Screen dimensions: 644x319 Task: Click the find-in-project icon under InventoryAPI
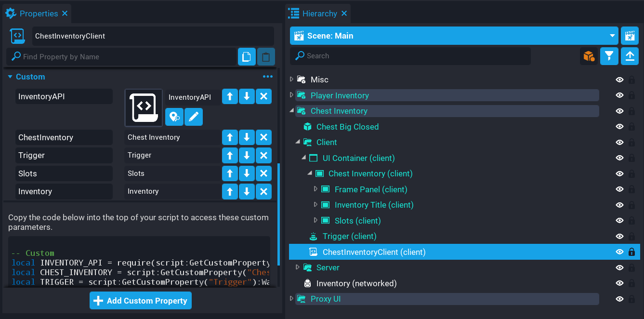(x=174, y=117)
